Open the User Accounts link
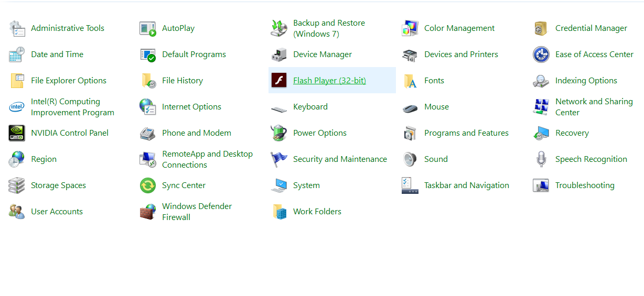The height and width of the screenshot is (296, 644). click(57, 212)
